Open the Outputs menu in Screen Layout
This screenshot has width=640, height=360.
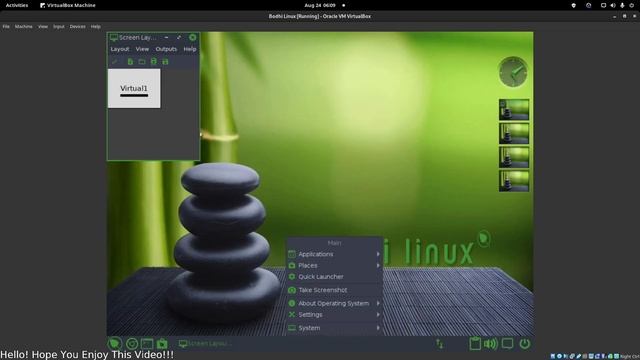[x=166, y=49]
